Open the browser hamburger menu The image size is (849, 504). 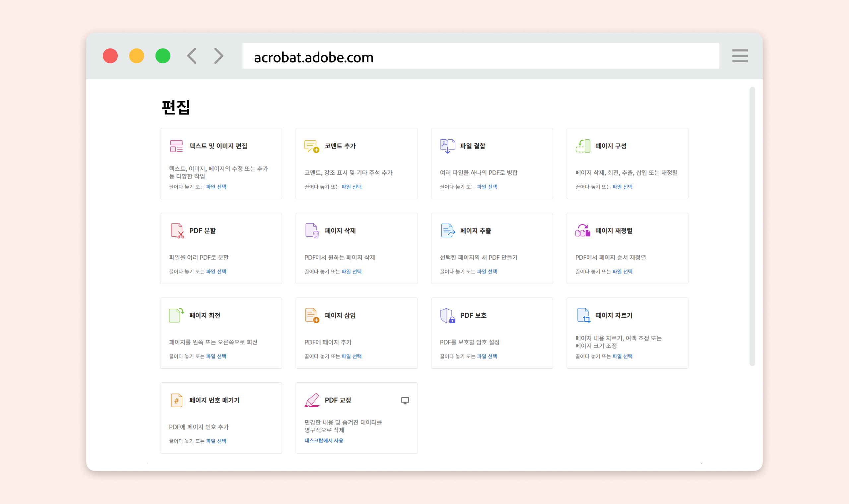[x=740, y=56]
